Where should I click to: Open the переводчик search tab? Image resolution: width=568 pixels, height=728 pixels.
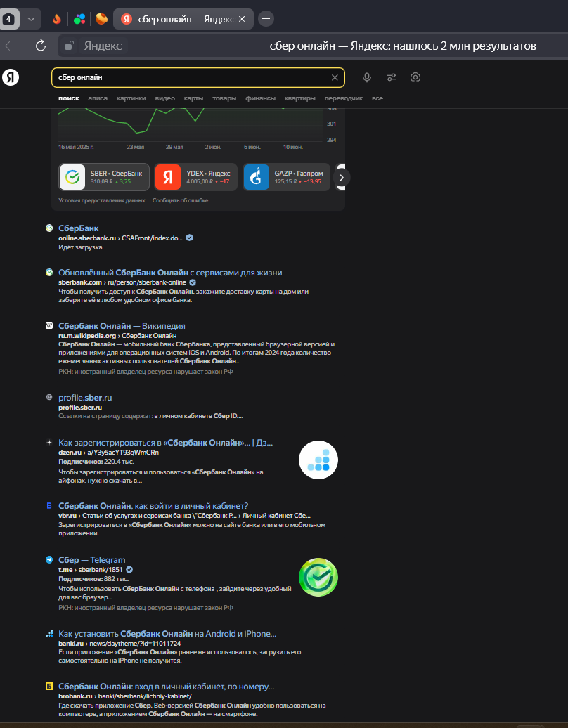[344, 98]
